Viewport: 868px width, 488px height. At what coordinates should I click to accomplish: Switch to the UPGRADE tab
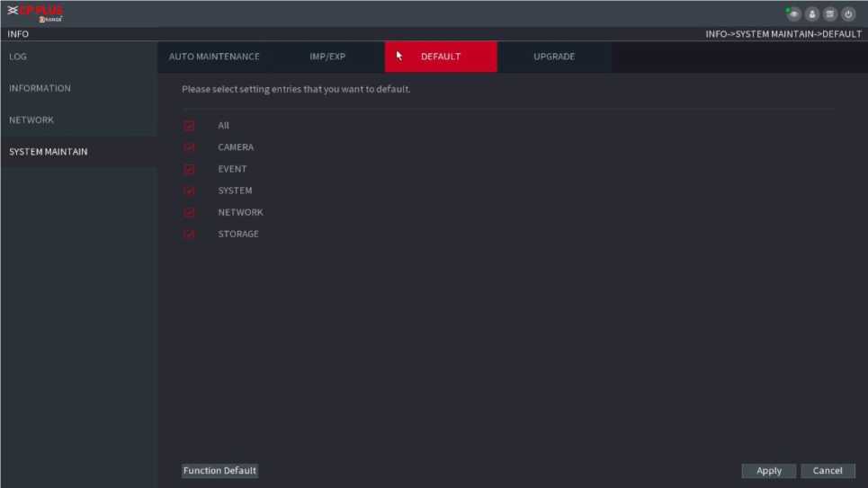[554, 57]
